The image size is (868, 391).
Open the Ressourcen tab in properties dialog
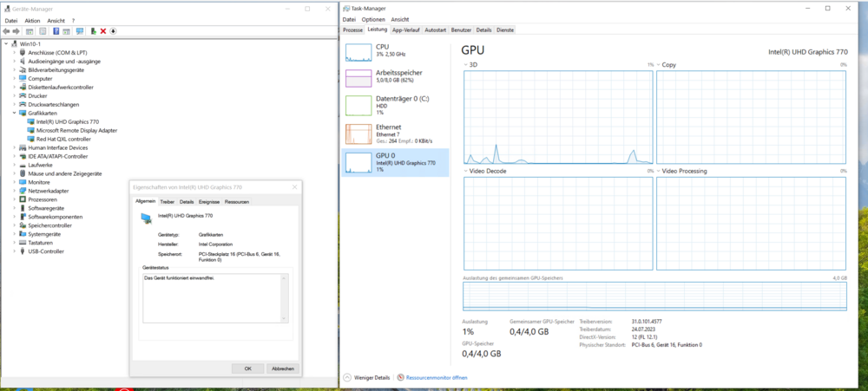(x=237, y=202)
